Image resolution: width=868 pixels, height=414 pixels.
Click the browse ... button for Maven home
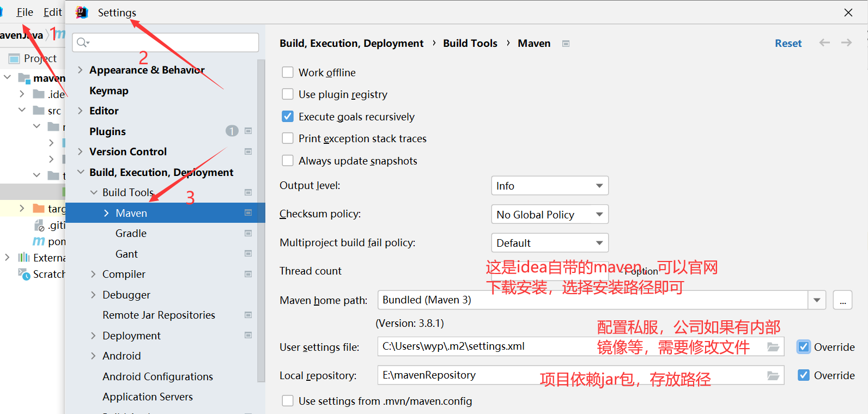pos(842,300)
